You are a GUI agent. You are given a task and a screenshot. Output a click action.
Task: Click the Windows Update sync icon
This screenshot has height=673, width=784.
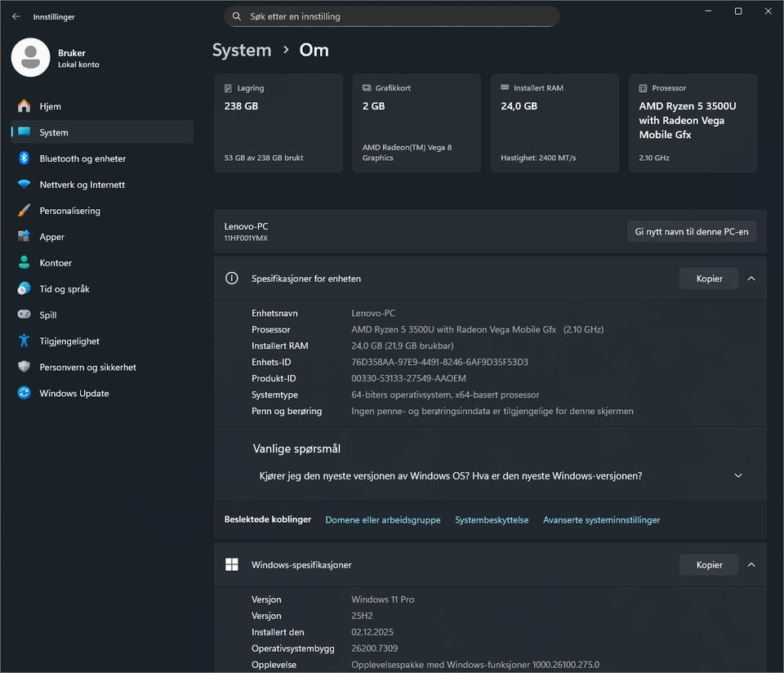[x=24, y=394]
